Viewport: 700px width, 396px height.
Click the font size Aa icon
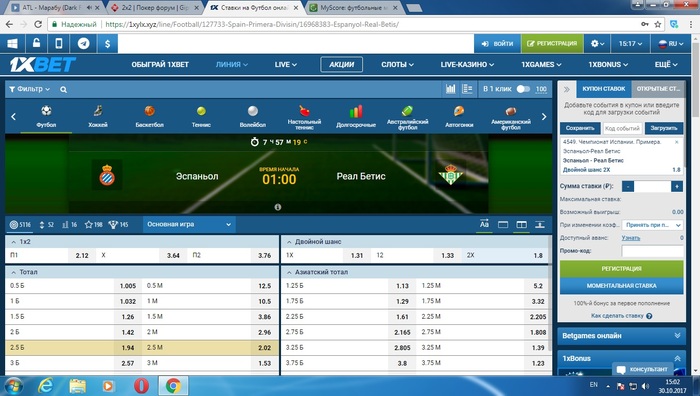(484, 224)
